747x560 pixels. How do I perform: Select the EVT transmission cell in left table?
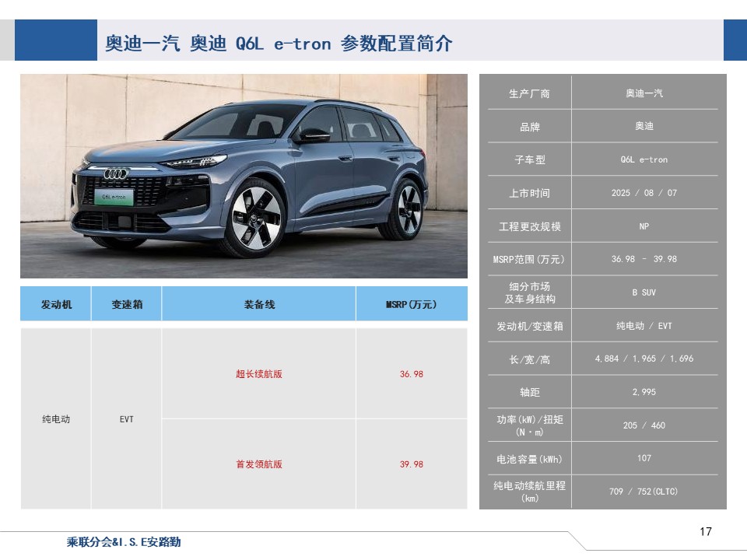[126, 419]
